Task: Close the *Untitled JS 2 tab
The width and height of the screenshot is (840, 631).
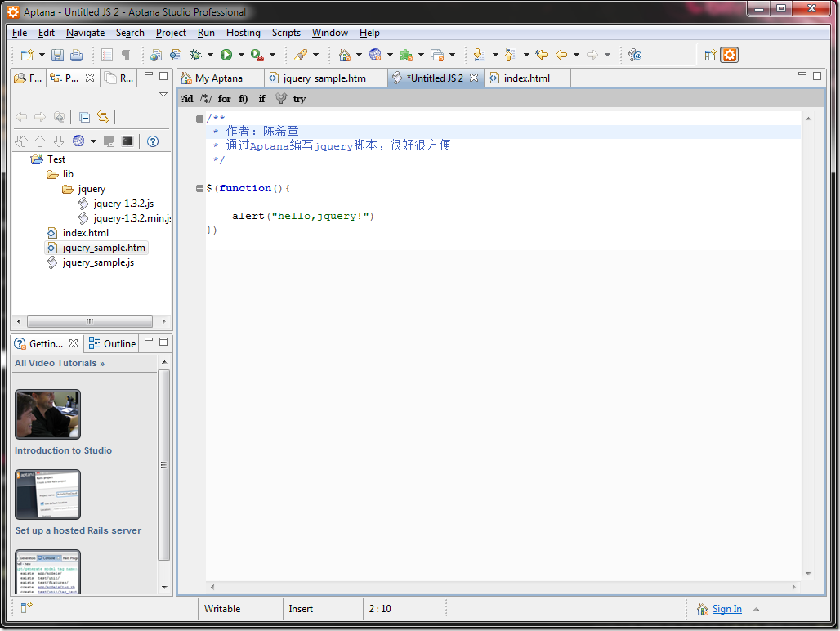Action: click(x=474, y=78)
